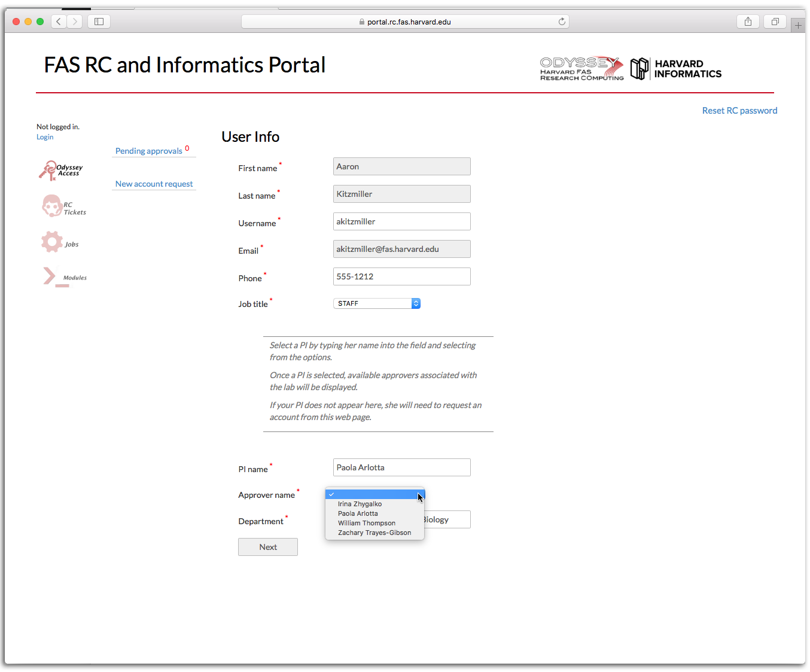Click the Login link
The height and width of the screenshot is (672, 810).
click(x=45, y=137)
